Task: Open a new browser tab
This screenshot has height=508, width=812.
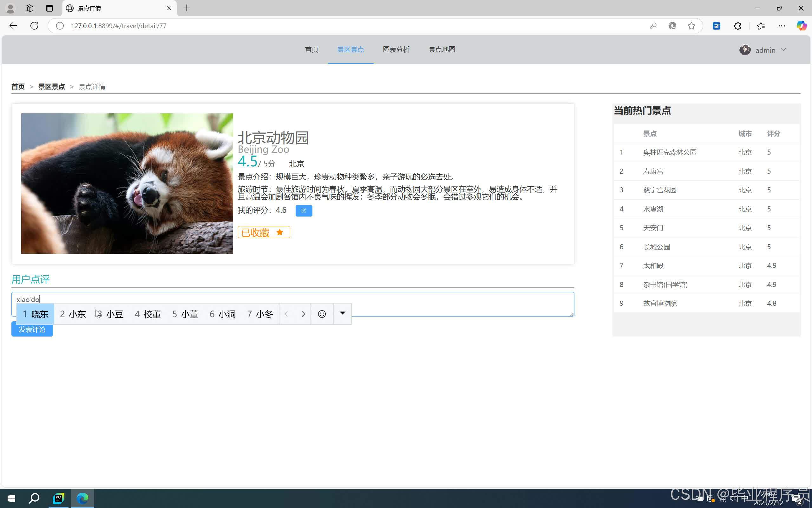Action: [187, 8]
